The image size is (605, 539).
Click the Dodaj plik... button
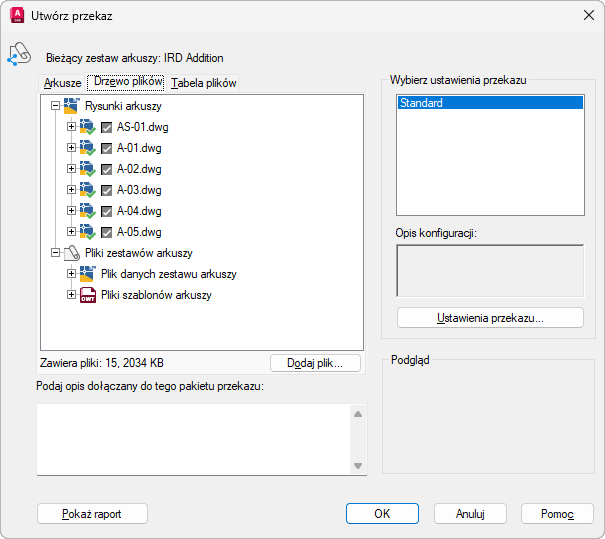tap(316, 363)
